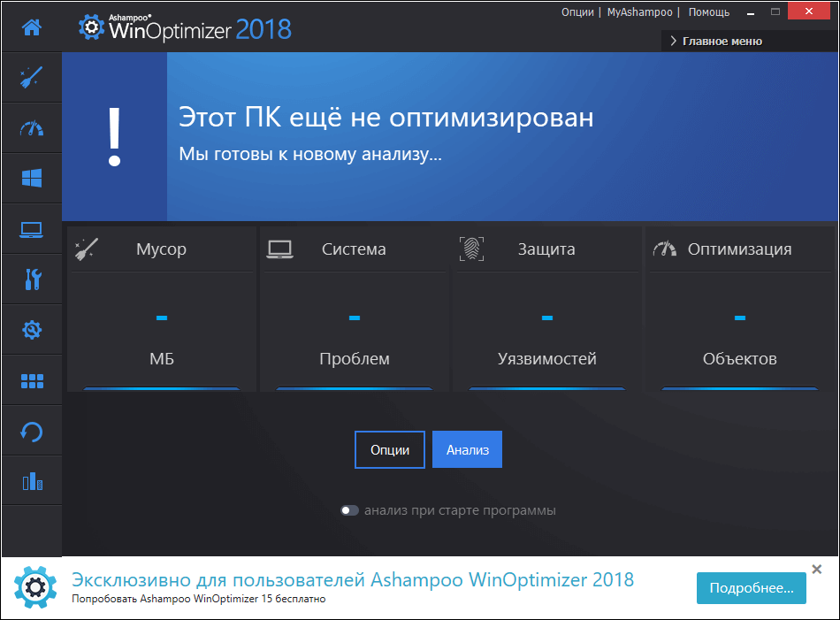
Task: Select the Защита card title
Action: click(546, 249)
